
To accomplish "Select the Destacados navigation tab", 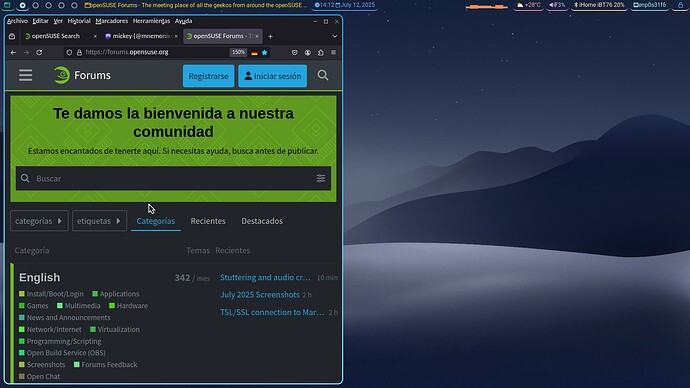I will pyautogui.click(x=262, y=221).
